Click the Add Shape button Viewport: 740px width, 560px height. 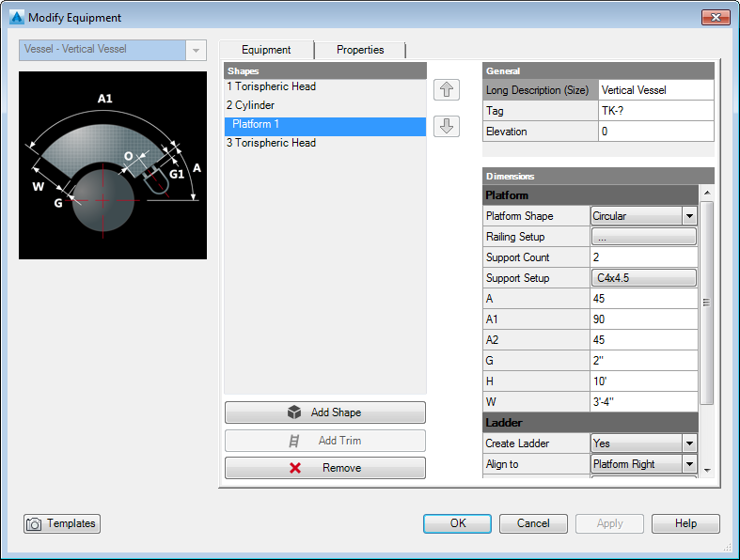click(325, 412)
